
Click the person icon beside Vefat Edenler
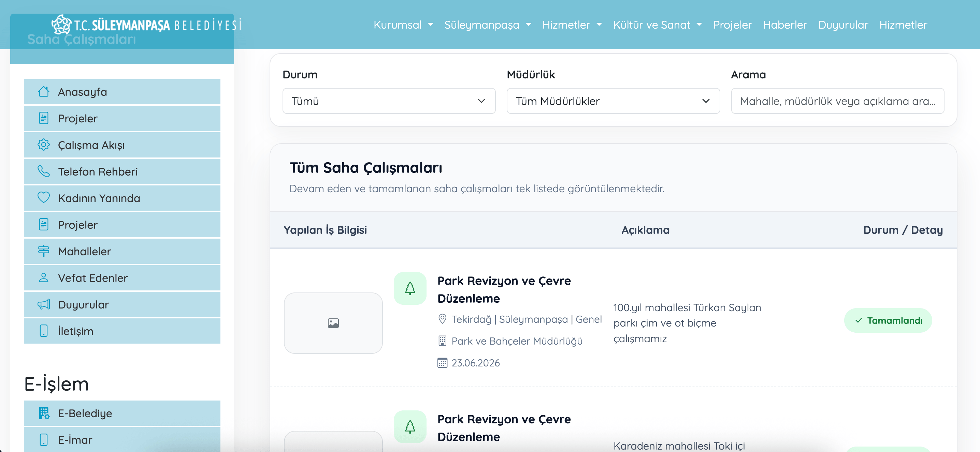tap(44, 278)
